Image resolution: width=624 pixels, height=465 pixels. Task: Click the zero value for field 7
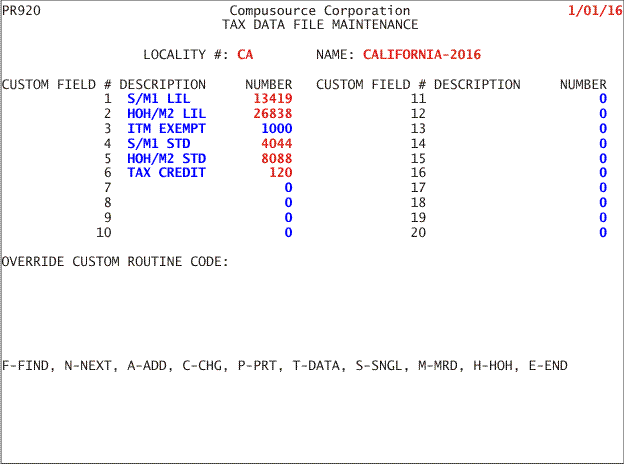click(289, 188)
